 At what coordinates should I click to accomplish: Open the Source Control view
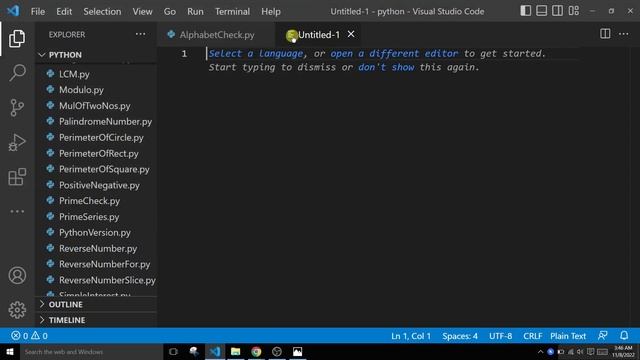(x=17, y=107)
